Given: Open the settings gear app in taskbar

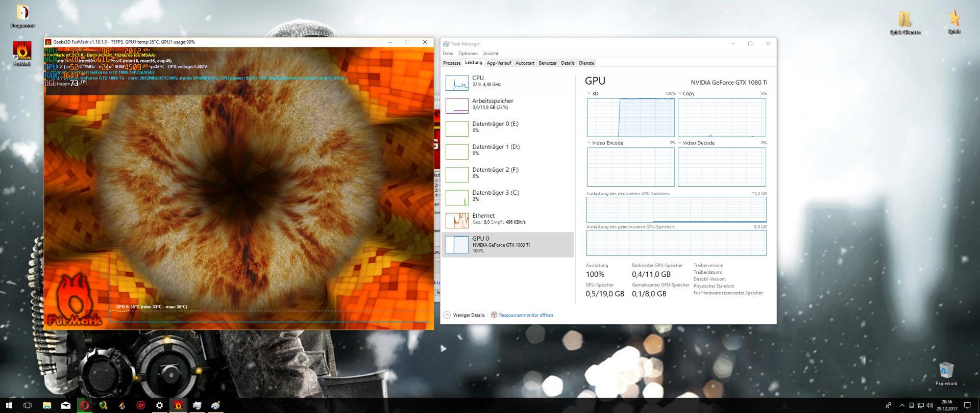Looking at the screenshot, I should (159, 405).
